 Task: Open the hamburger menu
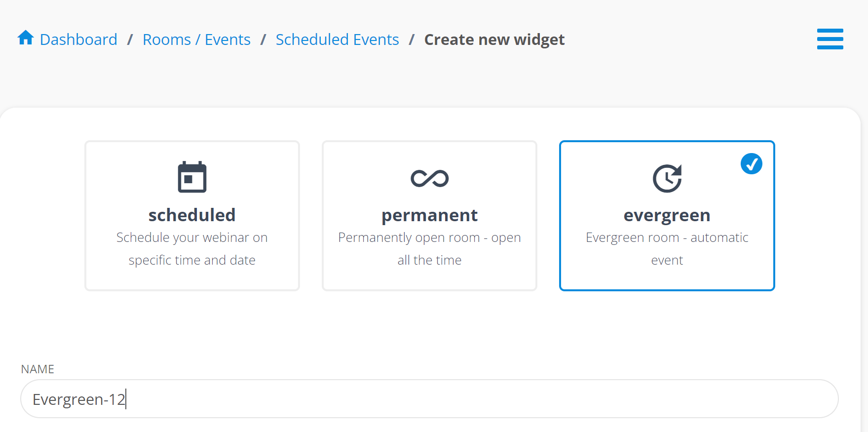830,39
